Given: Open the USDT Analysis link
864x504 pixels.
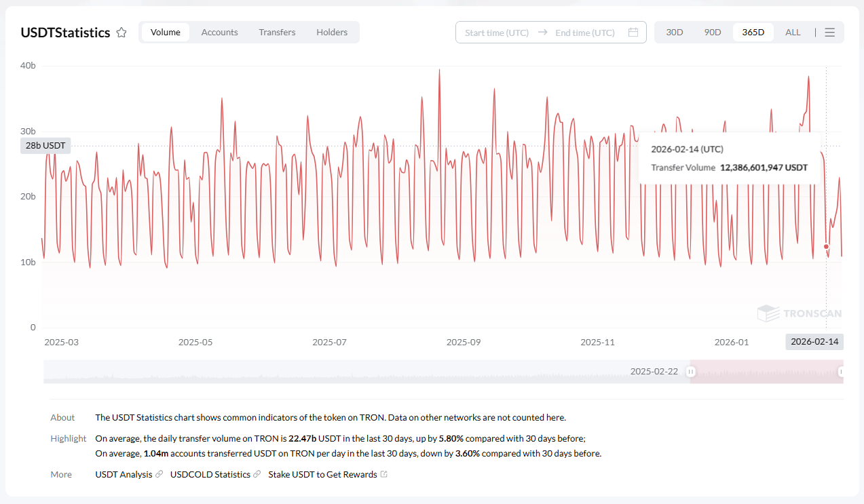Looking at the screenshot, I should (x=124, y=475).
